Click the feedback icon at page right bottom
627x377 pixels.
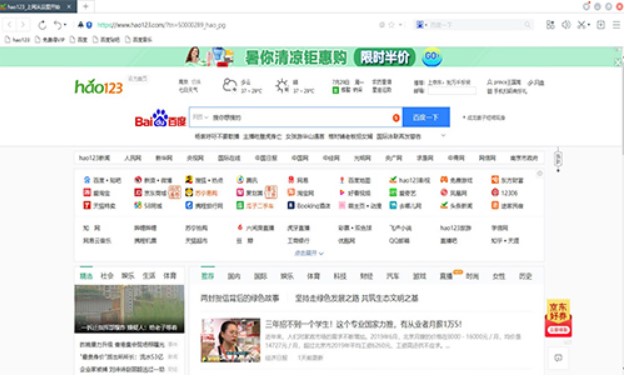click(558, 357)
